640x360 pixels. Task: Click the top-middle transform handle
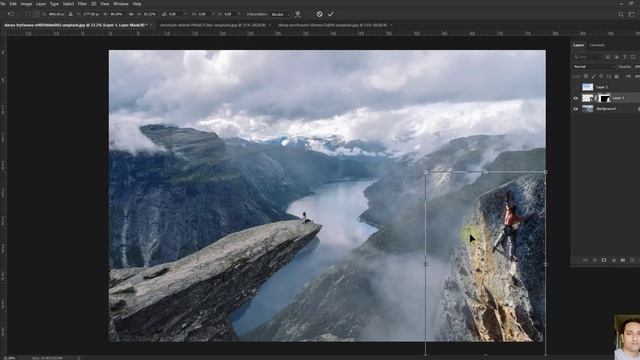coord(485,172)
